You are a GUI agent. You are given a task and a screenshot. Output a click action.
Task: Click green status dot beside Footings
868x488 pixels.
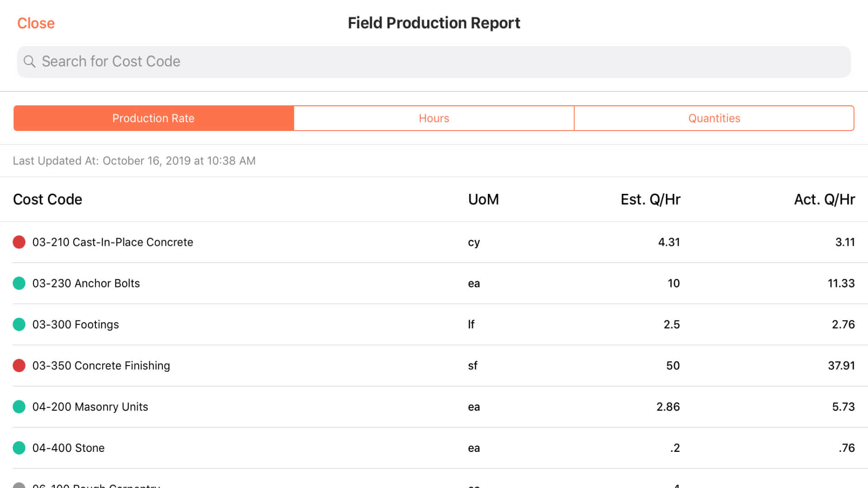pos(19,324)
